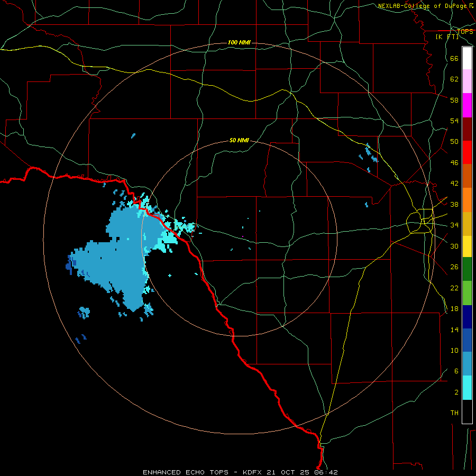The width and height of the screenshot is (476, 476).
Task: Click the magenta 58 kft legend swatch
Action: [467, 105]
